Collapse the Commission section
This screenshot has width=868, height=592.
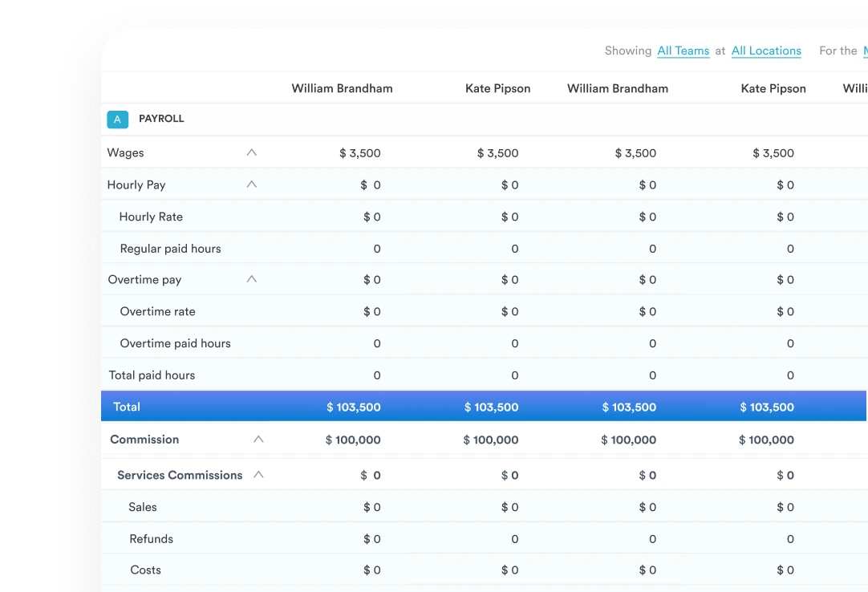258,440
